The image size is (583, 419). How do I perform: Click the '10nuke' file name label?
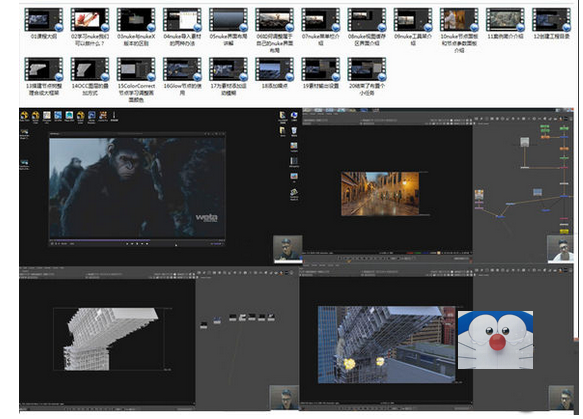point(459,43)
